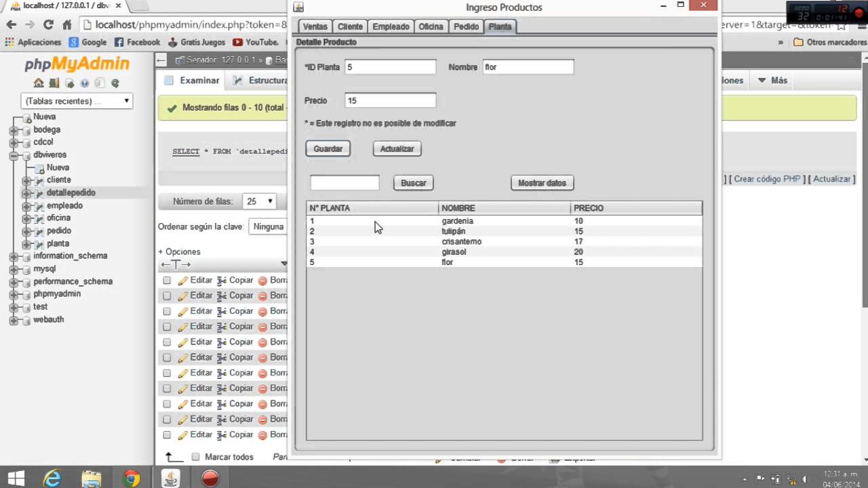Viewport: 868px width, 488px height.
Task: Click the green reload navigation icon in phpMyAdmin
Action: (x=115, y=83)
